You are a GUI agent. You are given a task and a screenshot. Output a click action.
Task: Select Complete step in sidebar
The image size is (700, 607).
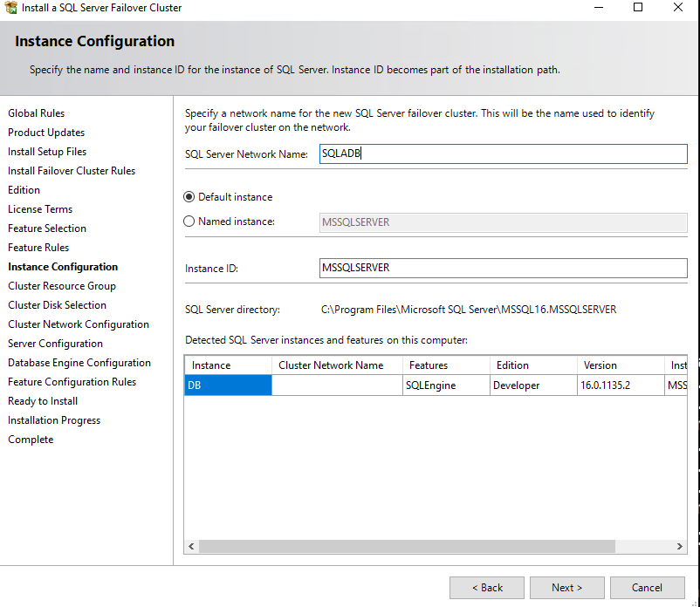31,440
